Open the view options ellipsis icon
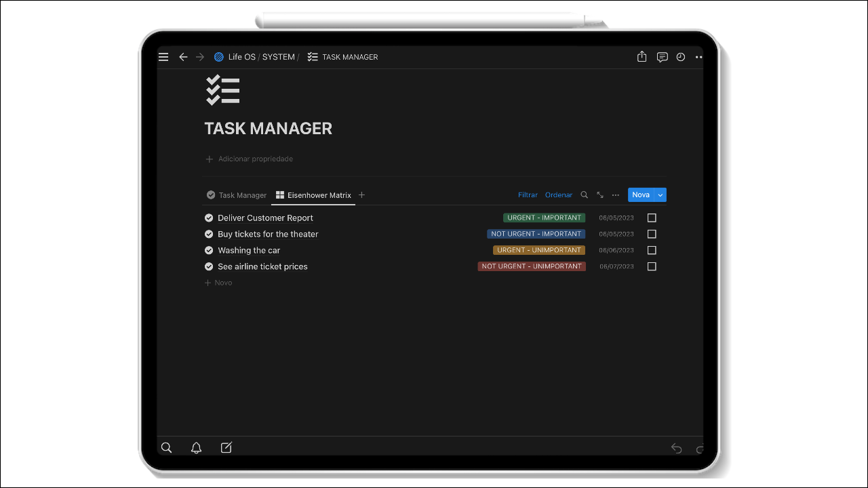868x488 pixels. [x=615, y=195]
